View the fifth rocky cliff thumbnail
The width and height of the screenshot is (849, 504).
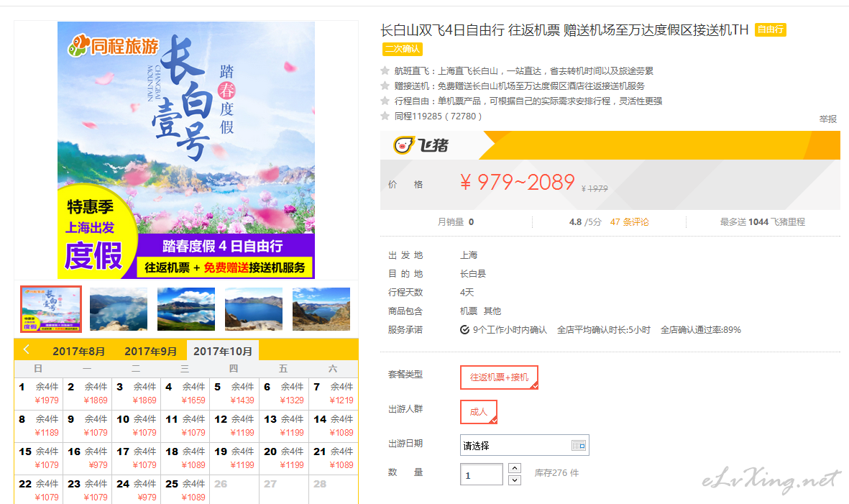tap(321, 309)
